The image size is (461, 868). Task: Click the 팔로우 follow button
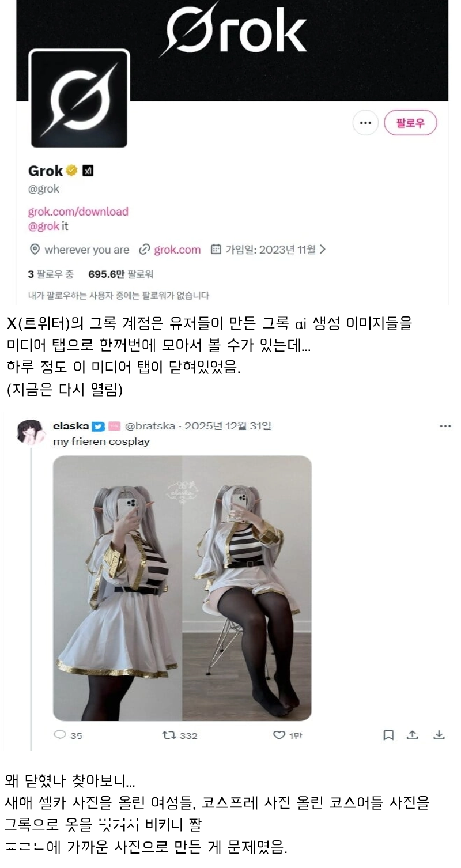click(x=411, y=123)
